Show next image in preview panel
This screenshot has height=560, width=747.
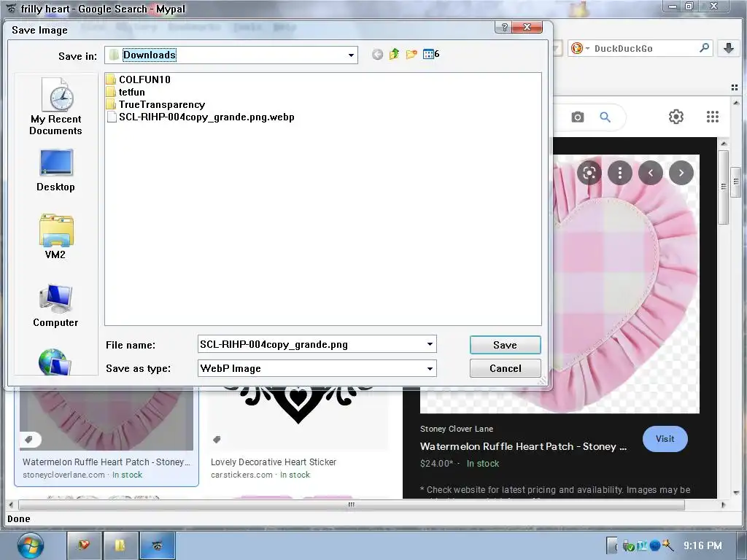[x=681, y=173]
